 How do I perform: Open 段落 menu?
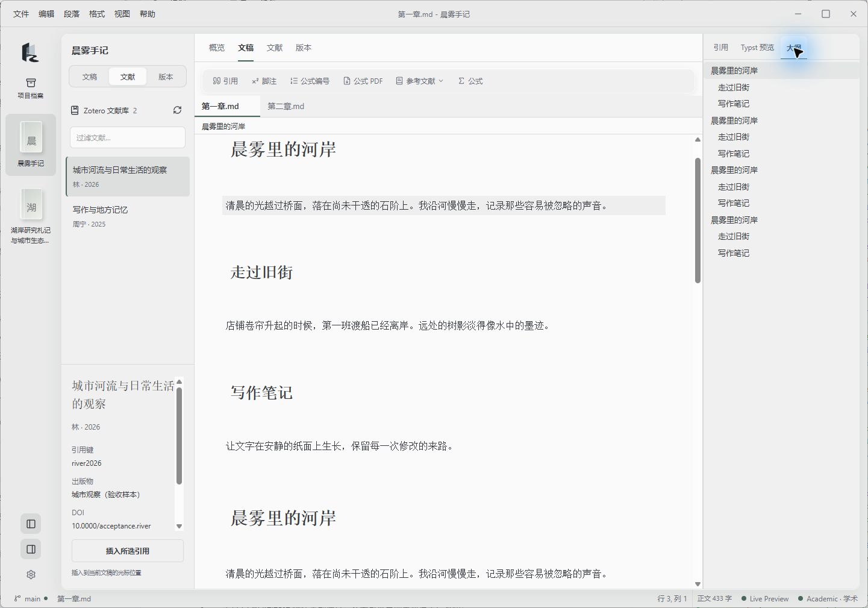(72, 14)
